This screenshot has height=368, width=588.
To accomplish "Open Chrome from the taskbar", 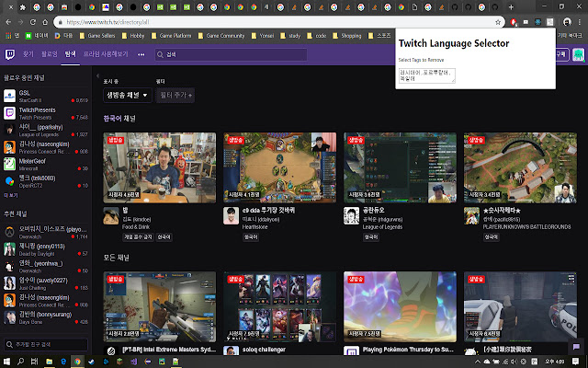I will 77,362.
